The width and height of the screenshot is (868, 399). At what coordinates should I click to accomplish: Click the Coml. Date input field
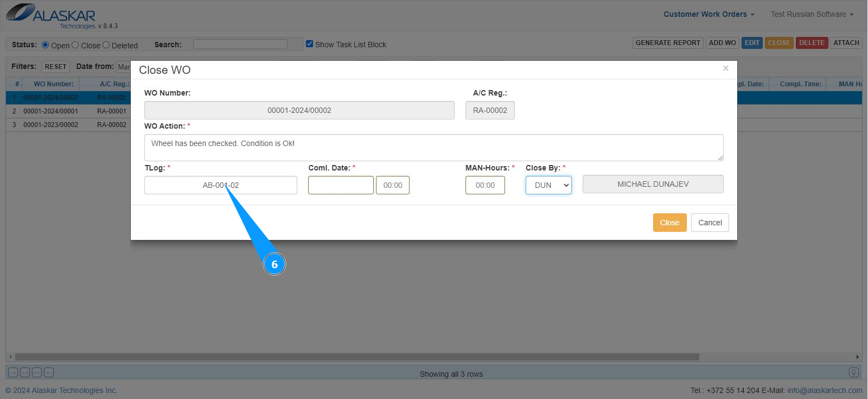click(341, 185)
